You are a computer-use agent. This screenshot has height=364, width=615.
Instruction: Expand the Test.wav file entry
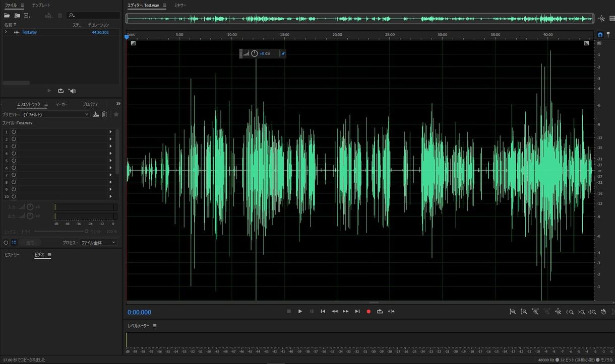click(6, 32)
